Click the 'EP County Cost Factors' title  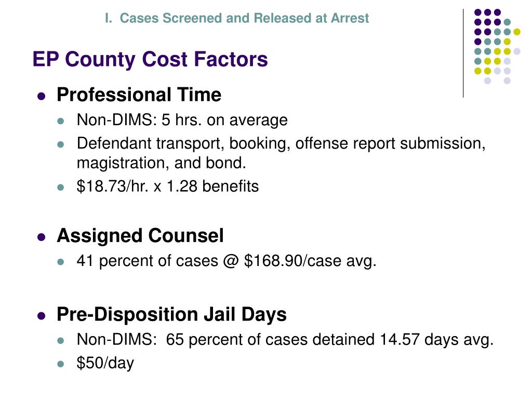click(150, 59)
